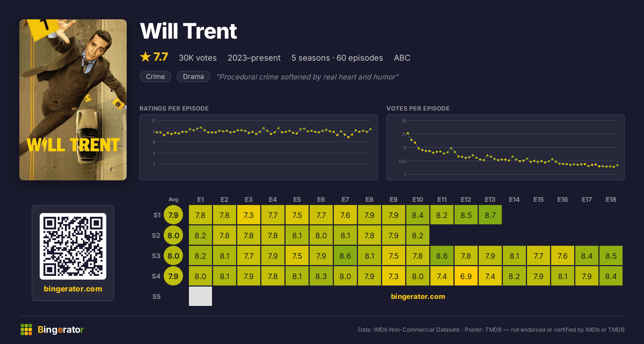The image size is (644, 344).
Task: Click the QR code image
Action: 73,246
